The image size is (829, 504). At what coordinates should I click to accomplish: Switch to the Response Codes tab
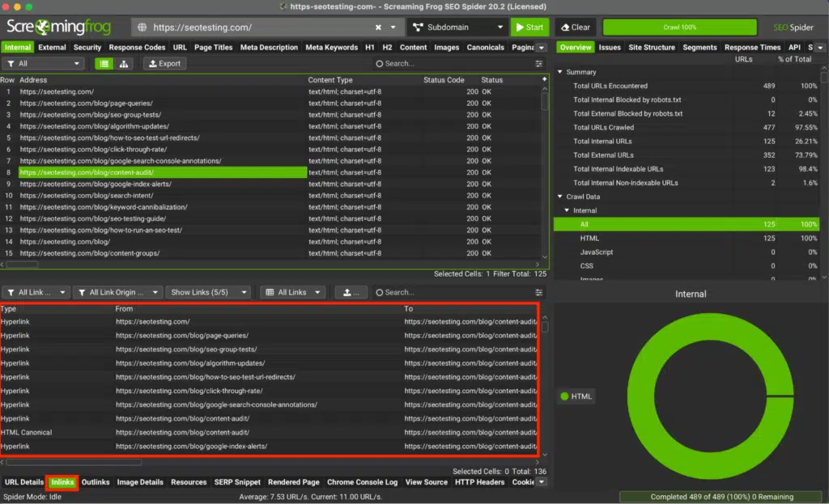(137, 47)
